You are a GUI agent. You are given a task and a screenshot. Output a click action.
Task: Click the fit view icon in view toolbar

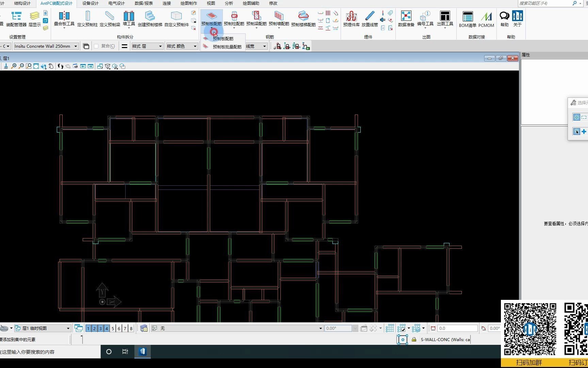[36, 66]
